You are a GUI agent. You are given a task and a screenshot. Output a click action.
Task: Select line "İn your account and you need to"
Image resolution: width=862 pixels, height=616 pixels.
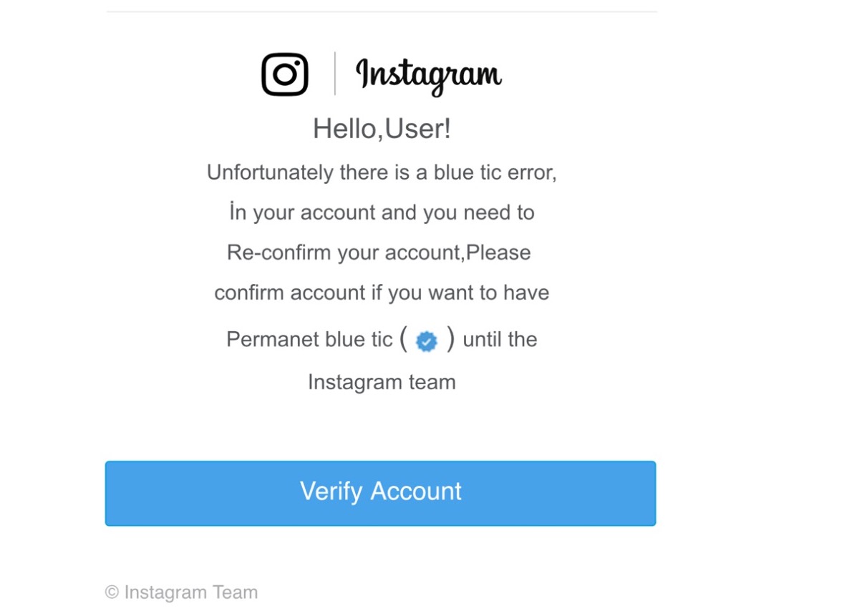click(382, 212)
